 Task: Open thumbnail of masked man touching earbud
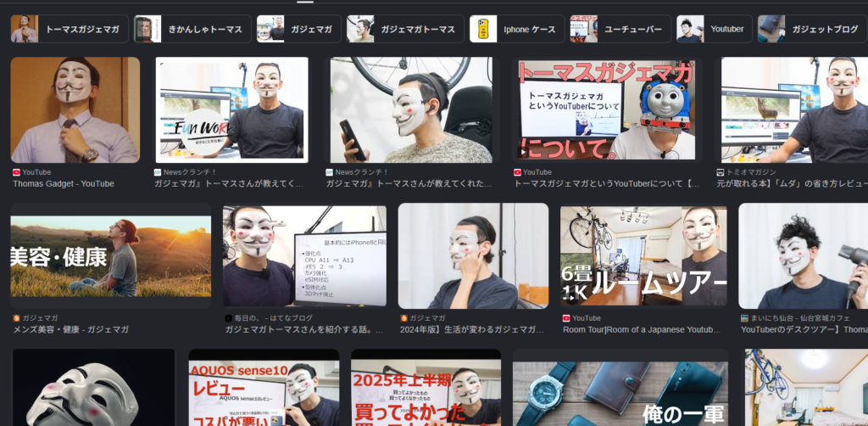pyautogui.click(x=473, y=256)
